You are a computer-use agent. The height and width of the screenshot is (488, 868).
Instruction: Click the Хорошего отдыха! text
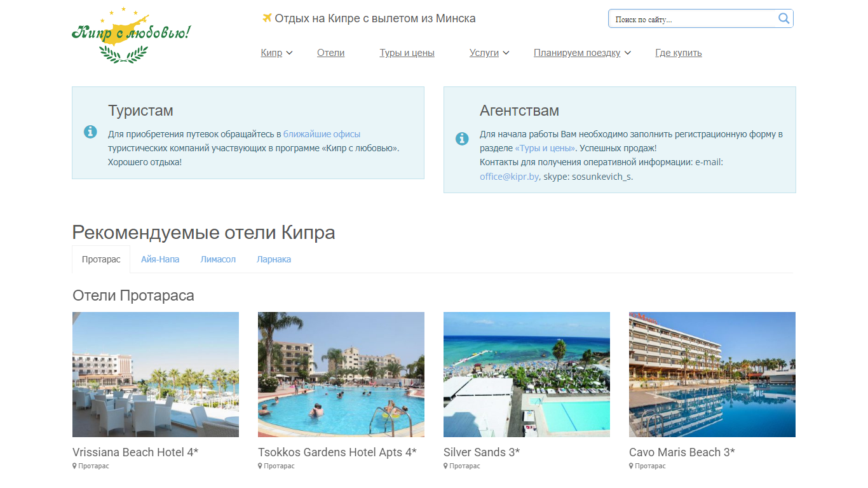click(x=145, y=162)
